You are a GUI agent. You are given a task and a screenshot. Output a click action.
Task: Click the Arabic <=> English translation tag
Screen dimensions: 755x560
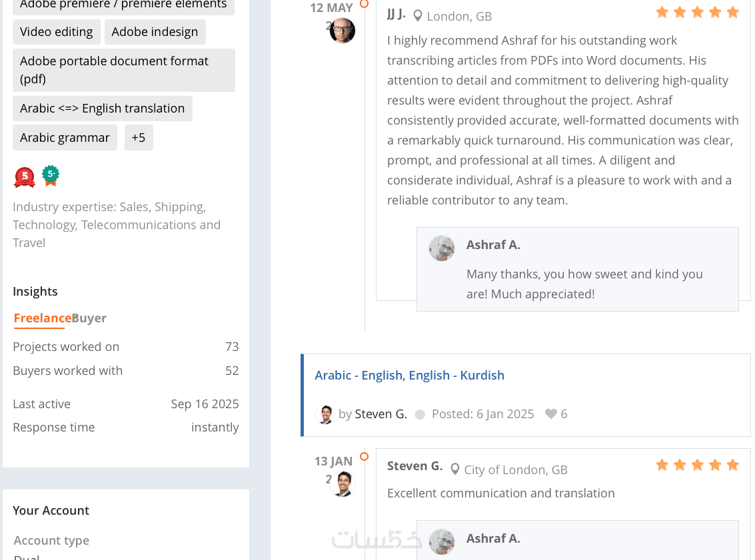[x=102, y=109]
